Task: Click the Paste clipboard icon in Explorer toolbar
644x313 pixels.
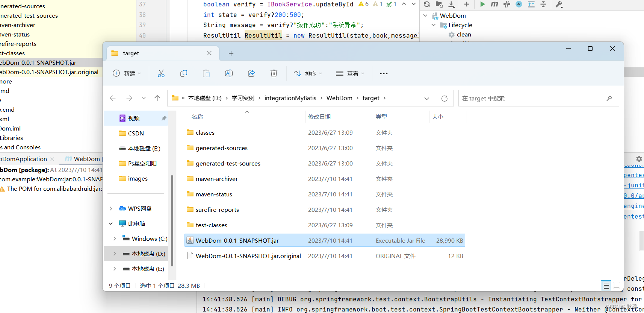Action: tap(206, 73)
